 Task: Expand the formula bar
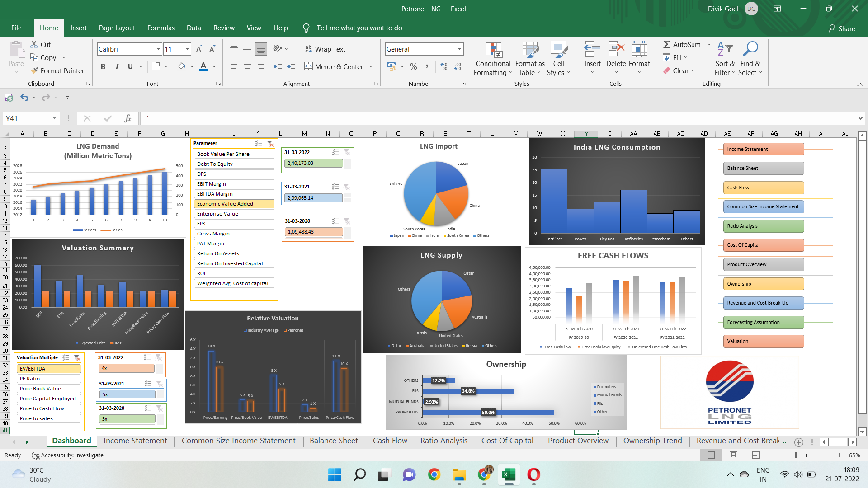860,118
